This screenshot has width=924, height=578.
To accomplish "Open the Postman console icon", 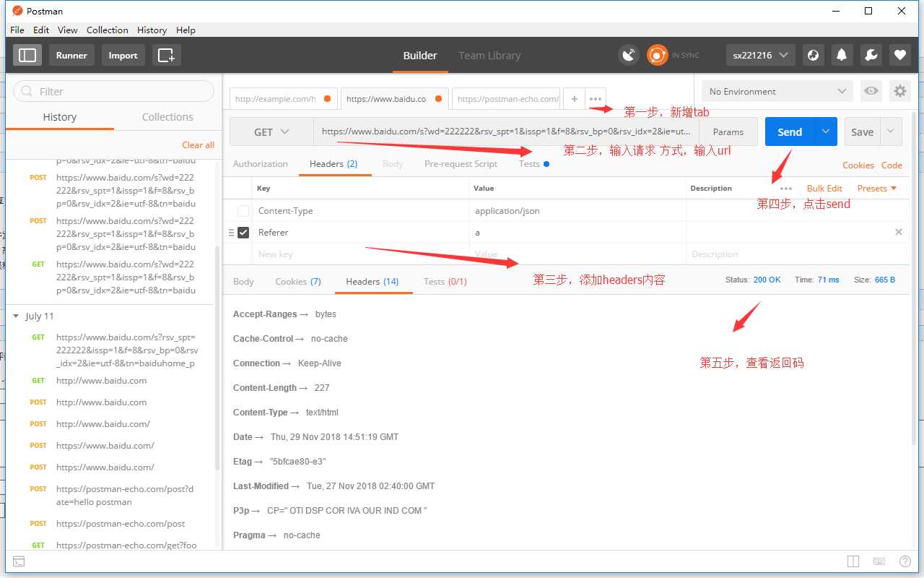I will click(19, 561).
